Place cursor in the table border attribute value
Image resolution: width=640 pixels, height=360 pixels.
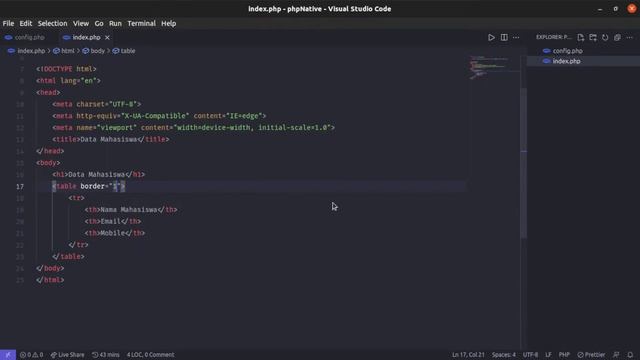pos(116,187)
